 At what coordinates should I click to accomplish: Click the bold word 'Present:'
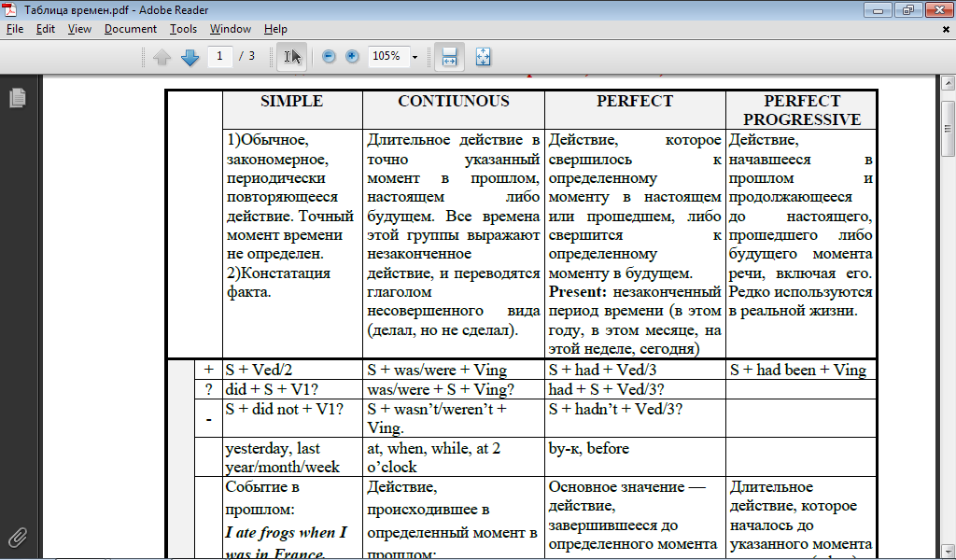[x=577, y=292]
